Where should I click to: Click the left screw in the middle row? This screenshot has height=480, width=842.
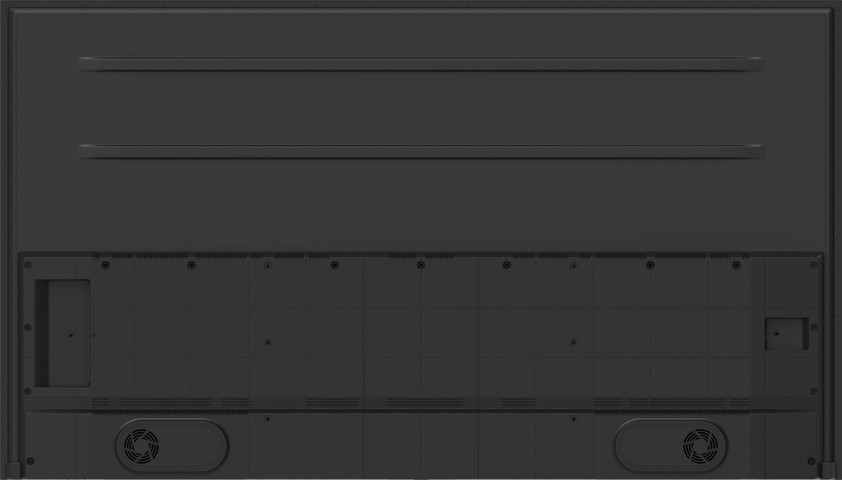[267, 342]
